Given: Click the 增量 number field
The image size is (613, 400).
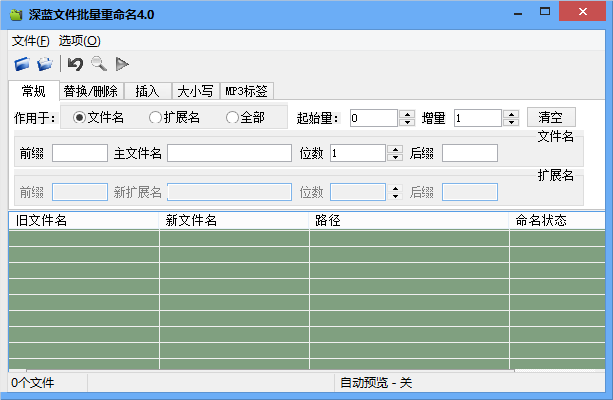Looking at the screenshot, I should click(x=478, y=118).
